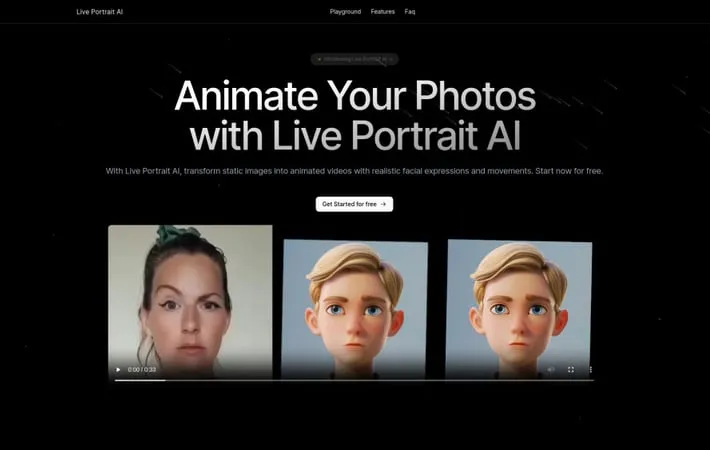The height and width of the screenshot is (450, 710).
Task: Click the arrow in Get Started button
Action: [x=383, y=204]
